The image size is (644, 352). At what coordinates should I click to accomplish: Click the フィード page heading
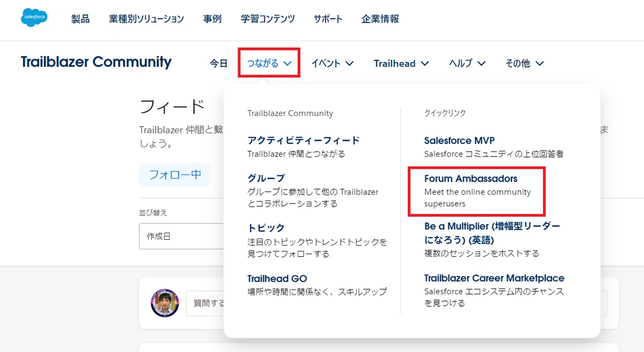pyautogui.click(x=172, y=106)
